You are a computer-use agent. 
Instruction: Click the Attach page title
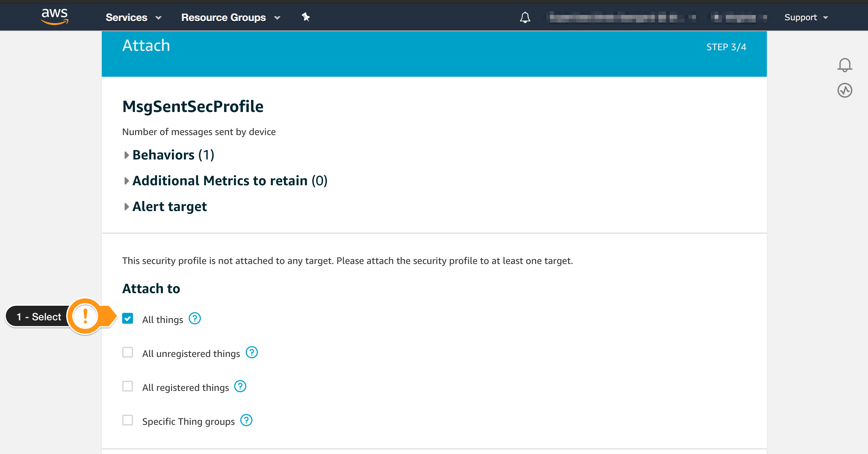(146, 45)
